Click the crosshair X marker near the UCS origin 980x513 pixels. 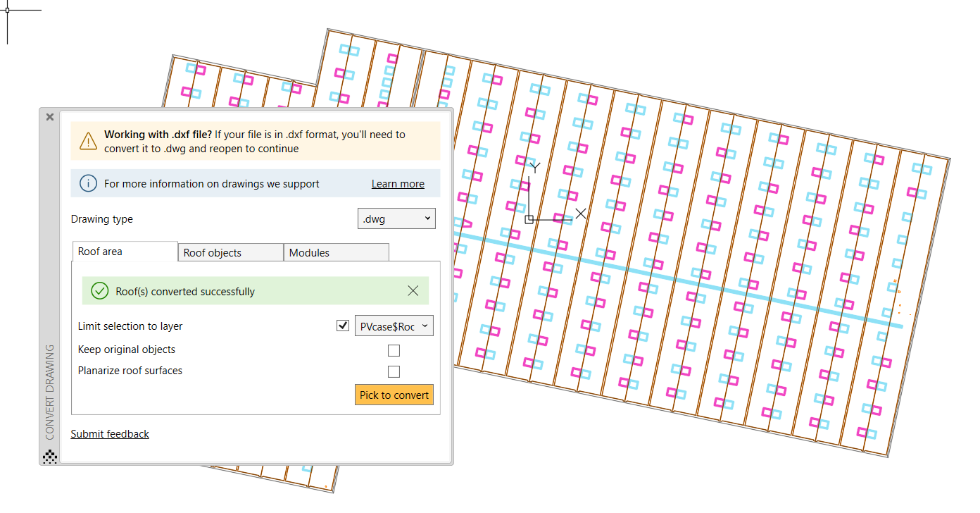coord(580,213)
